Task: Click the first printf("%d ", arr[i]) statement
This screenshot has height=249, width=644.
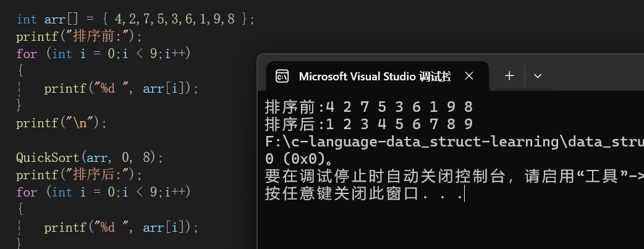Action: tap(122, 88)
